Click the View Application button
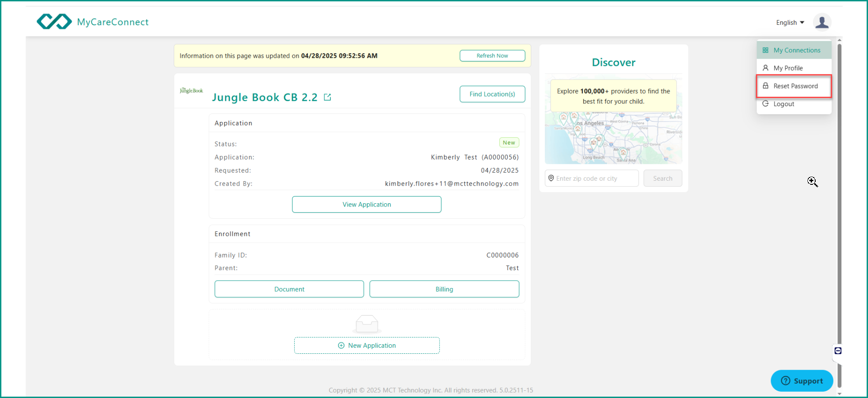Image resolution: width=868 pixels, height=398 pixels. 367,204
